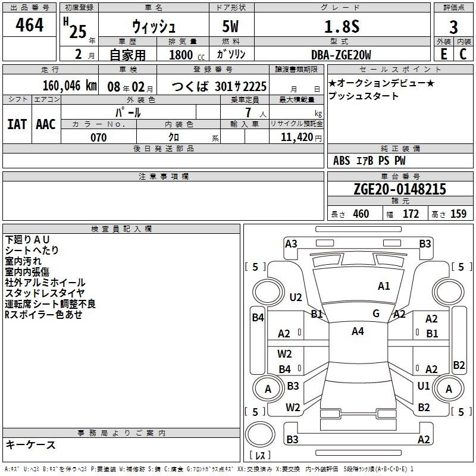Select damage mark "U1" on diagram
This screenshot has height=476, width=476.
424,386
